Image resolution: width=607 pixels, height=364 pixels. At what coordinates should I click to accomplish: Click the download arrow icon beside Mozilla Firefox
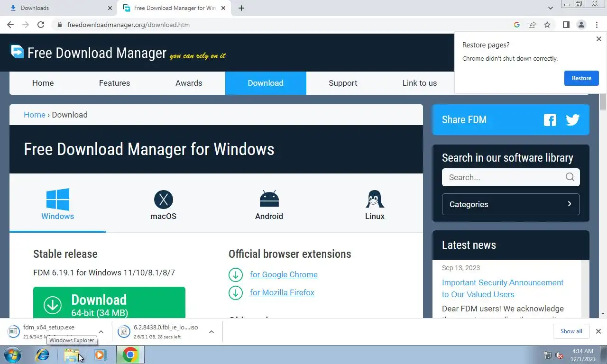[x=236, y=292]
